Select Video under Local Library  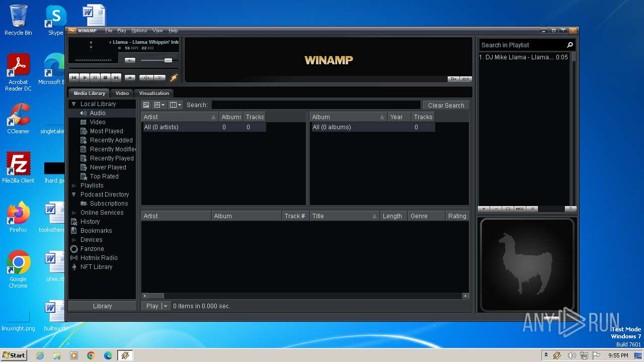click(98, 122)
